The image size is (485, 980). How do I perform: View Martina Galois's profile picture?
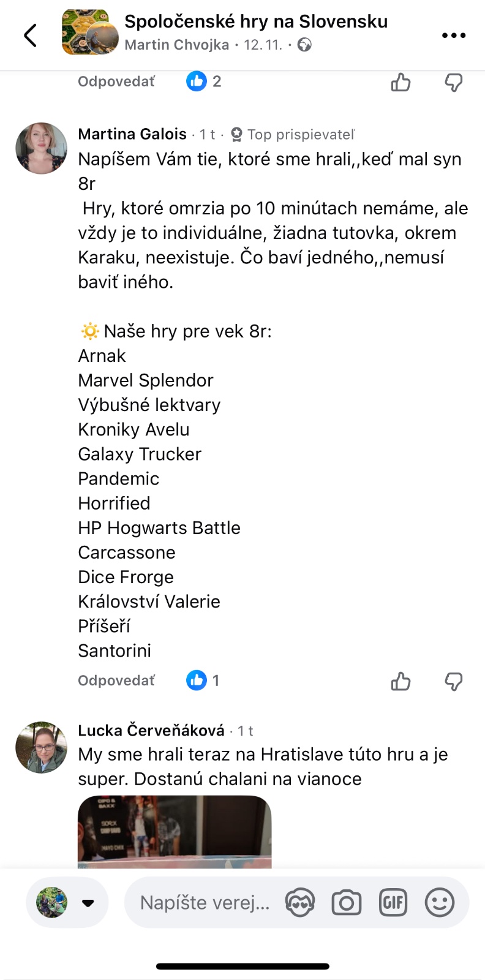tap(41, 148)
